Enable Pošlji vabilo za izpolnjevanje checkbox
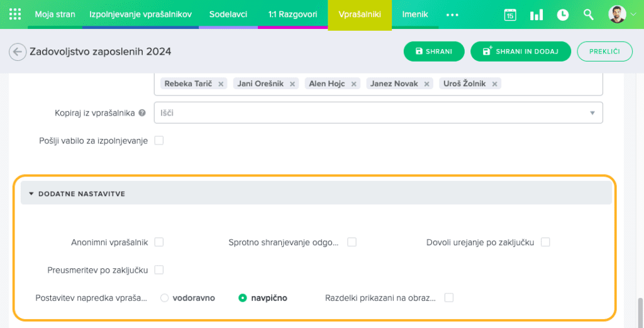 pos(159,140)
